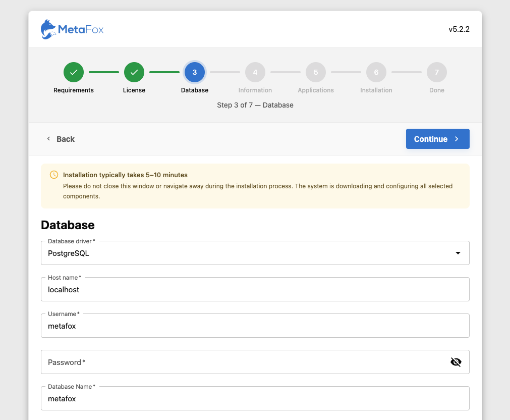Image resolution: width=510 pixels, height=420 pixels.
Task: Select the Database Name text field
Action: pos(255,399)
